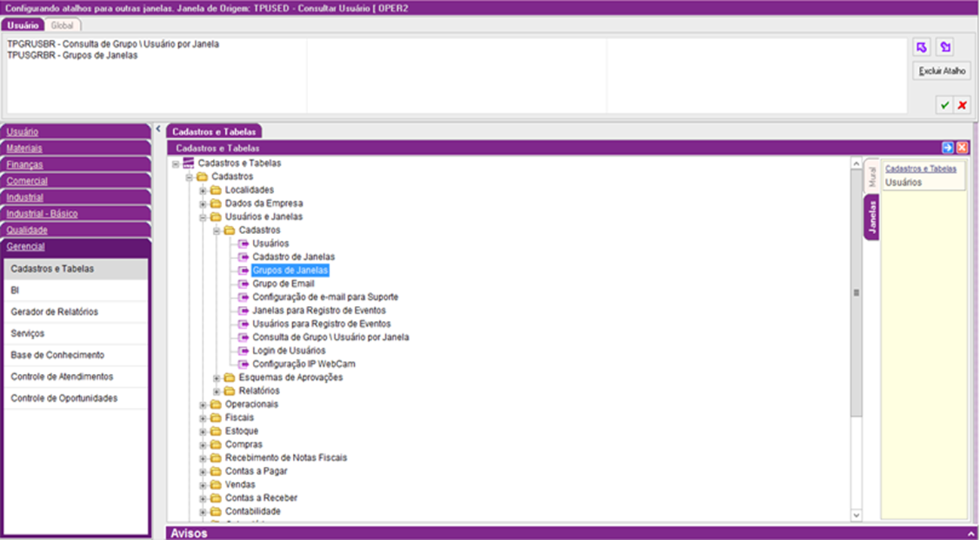Select TPGRUSBR shortcut entry in list
The height and width of the screenshot is (540, 980).
(x=113, y=45)
